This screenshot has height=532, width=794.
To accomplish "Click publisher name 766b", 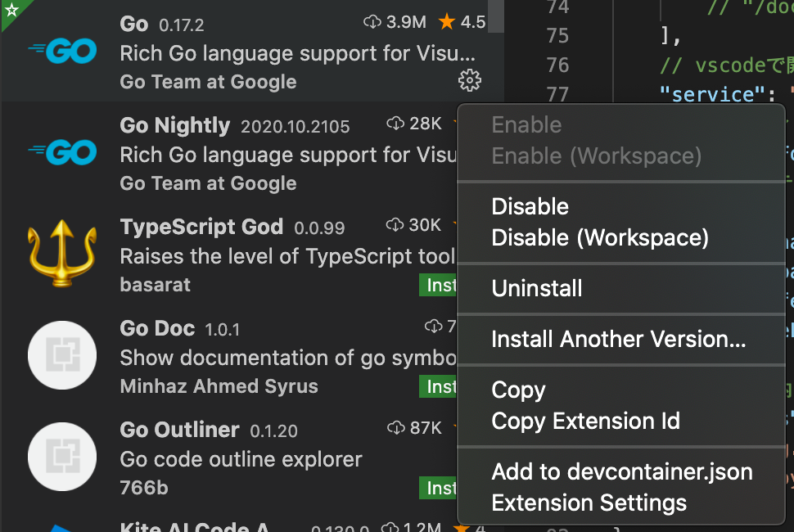I will 144,488.
